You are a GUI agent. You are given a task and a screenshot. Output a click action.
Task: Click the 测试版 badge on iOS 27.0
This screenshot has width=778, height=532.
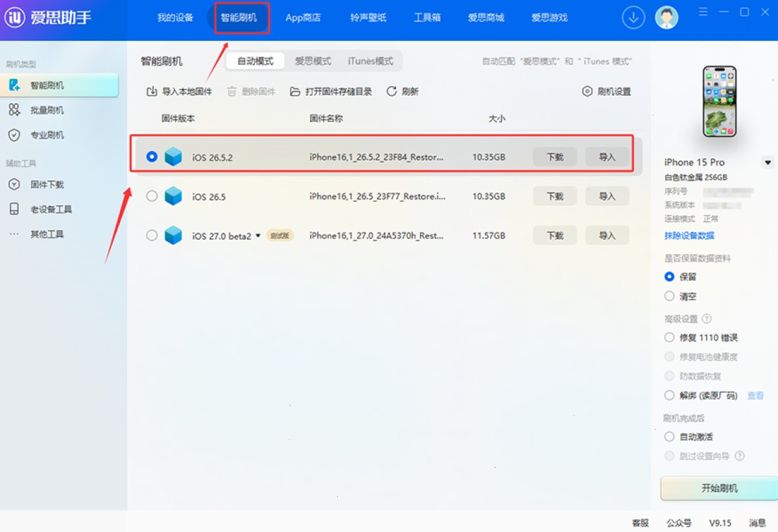(280, 236)
